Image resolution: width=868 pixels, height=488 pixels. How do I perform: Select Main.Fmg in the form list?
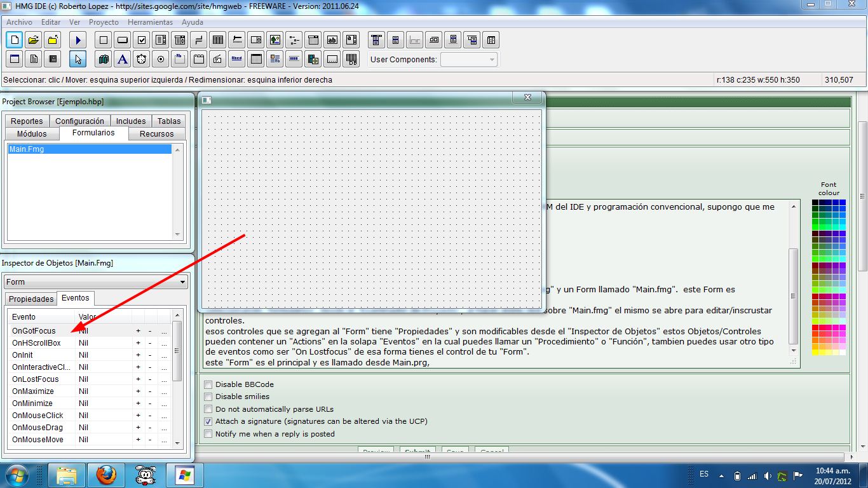pyautogui.click(x=90, y=149)
